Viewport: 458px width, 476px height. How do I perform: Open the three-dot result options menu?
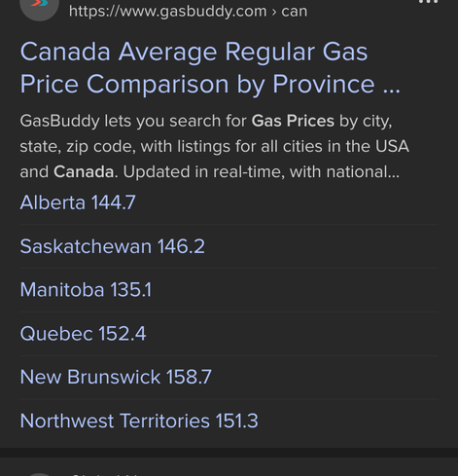(x=428, y=2)
